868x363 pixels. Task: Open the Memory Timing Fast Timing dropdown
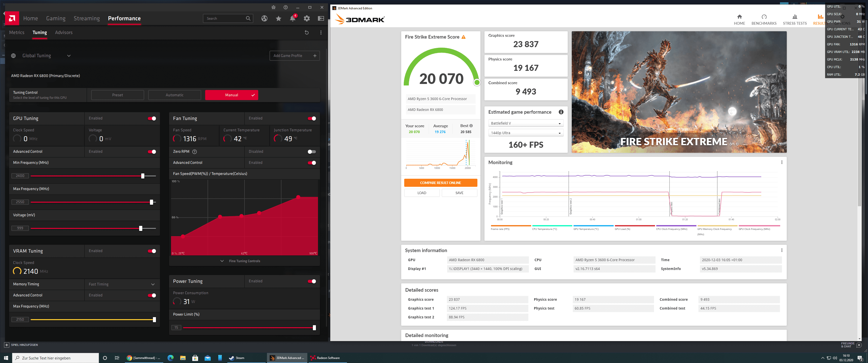pos(122,284)
